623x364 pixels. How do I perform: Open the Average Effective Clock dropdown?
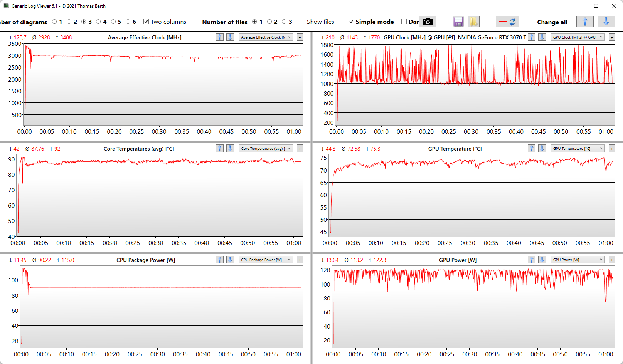pos(266,37)
